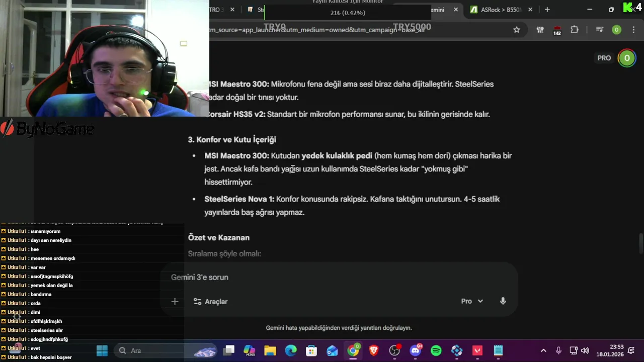Screen dimensions: 644x362
Task: Switch to OBS Studio on the taskbar
Action: click(x=394, y=350)
